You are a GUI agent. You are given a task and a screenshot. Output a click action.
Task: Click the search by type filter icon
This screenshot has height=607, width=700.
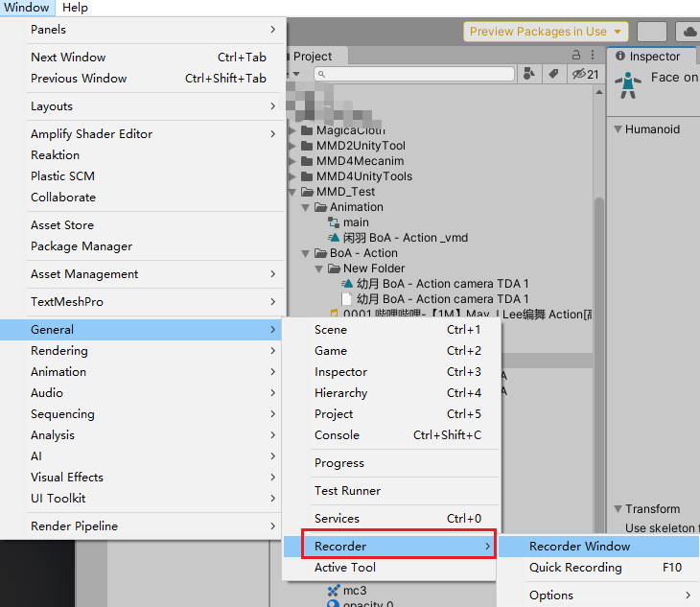(528, 74)
